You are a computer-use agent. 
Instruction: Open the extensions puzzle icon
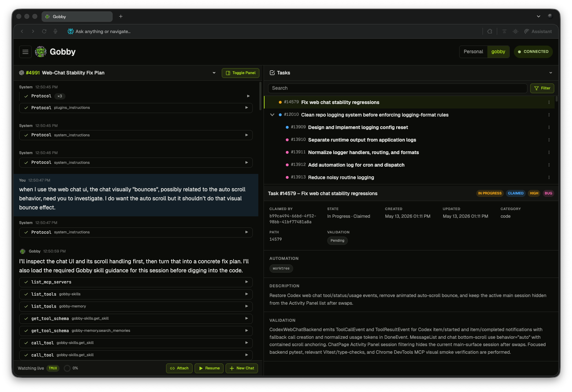490,31
